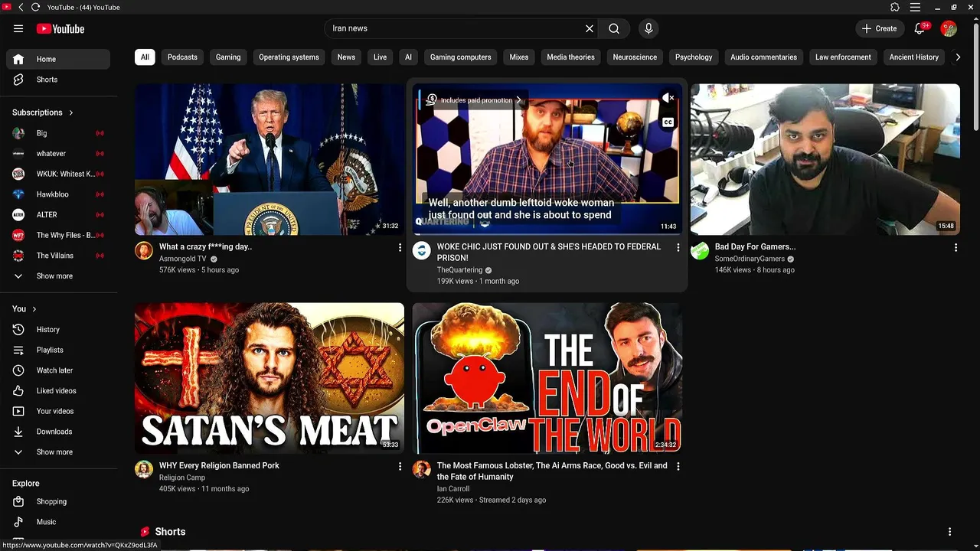Open Your videos
The image size is (980, 551).
[x=58, y=411]
